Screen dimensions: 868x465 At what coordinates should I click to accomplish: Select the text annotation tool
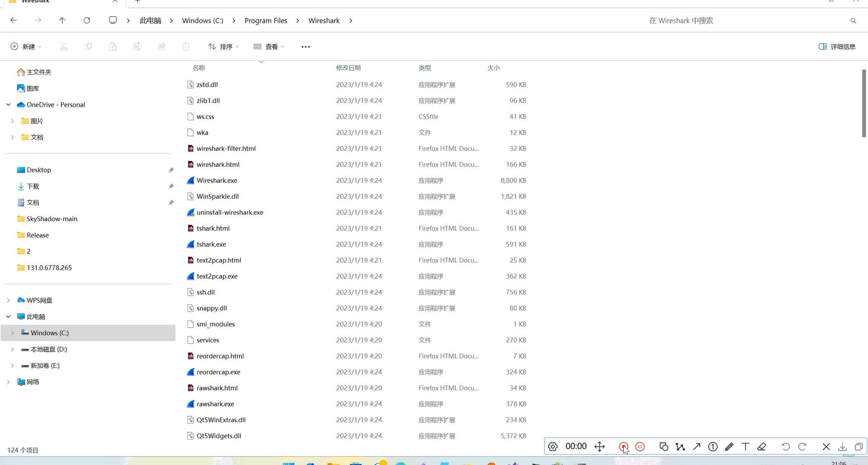745,447
